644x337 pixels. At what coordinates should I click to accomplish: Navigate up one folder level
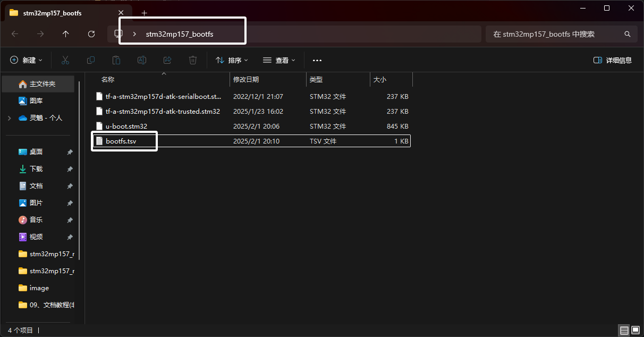(66, 34)
